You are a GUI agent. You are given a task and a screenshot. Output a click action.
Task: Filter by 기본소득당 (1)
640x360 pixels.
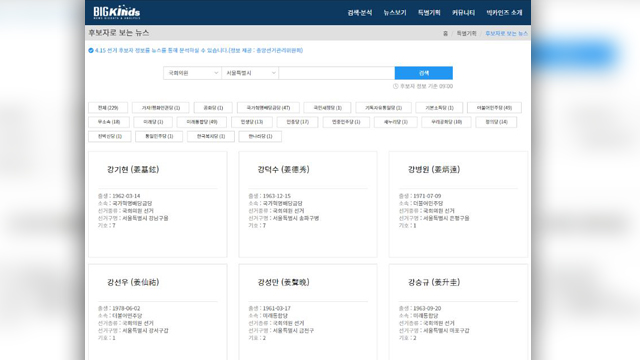point(439,108)
